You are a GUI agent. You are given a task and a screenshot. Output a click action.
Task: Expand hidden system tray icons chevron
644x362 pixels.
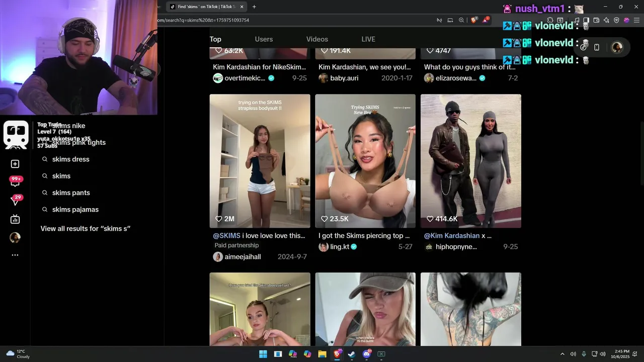point(562,354)
